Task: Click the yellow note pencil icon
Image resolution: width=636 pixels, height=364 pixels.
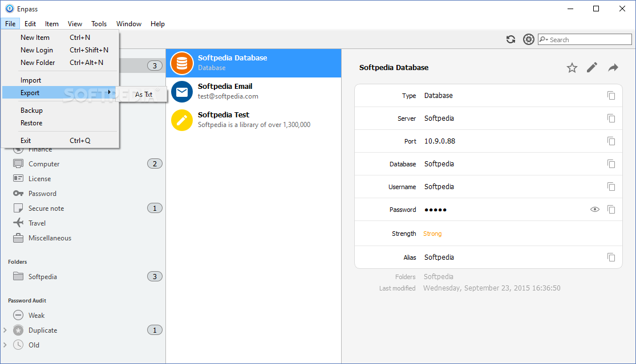Action: coord(182,120)
